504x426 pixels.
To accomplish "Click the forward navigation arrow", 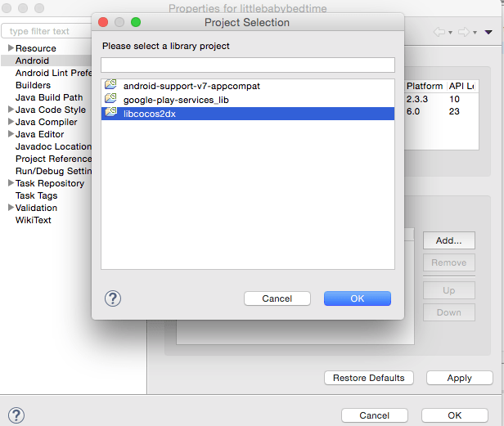I will point(464,32).
